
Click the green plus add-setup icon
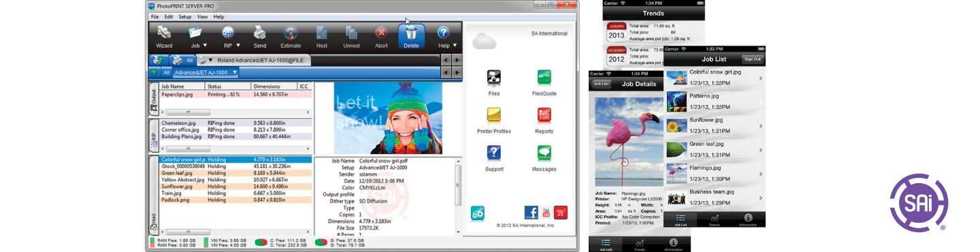(x=154, y=72)
